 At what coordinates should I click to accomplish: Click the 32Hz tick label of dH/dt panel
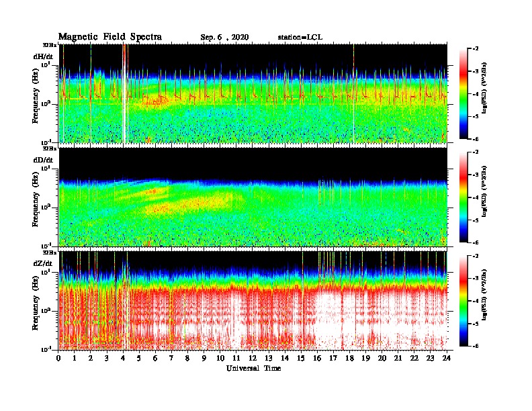(x=50, y=45)
